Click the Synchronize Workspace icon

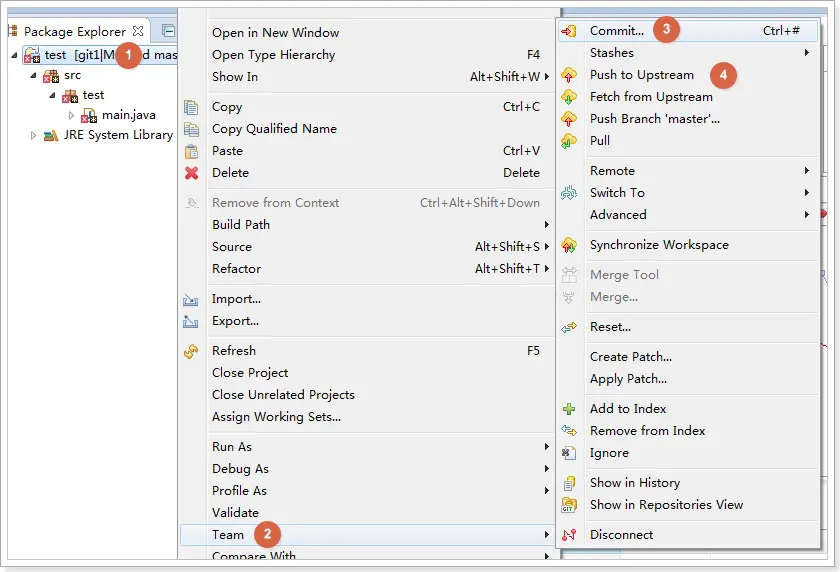(568, 245)
